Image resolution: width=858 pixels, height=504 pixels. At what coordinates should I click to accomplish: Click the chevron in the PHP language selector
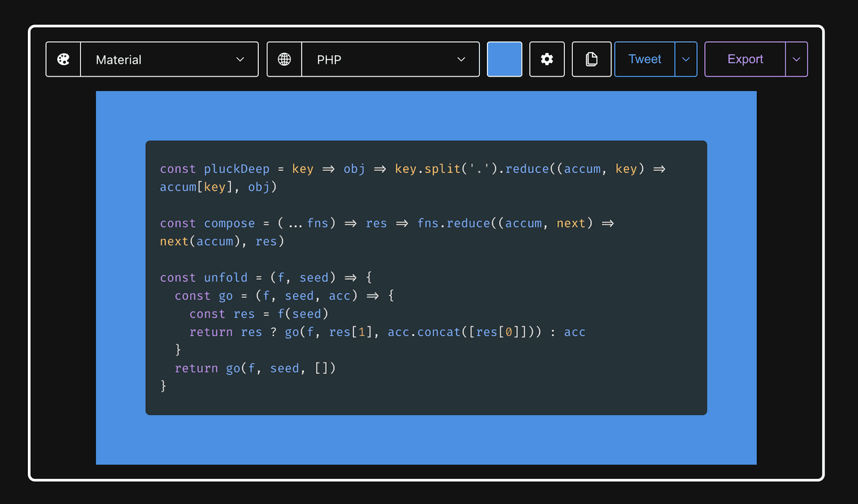click(x=461, y=59)
